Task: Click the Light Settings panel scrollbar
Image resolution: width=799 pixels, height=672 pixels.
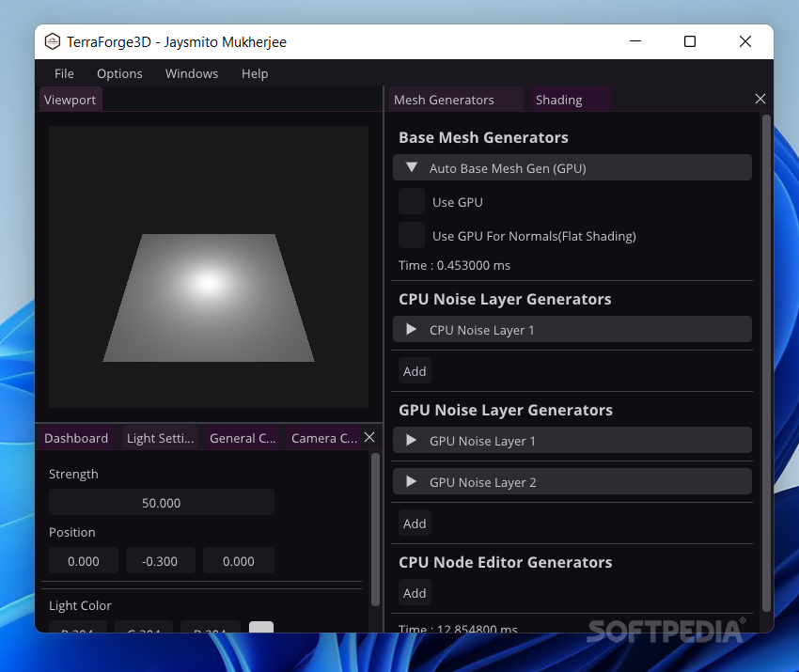Action: 376,529
